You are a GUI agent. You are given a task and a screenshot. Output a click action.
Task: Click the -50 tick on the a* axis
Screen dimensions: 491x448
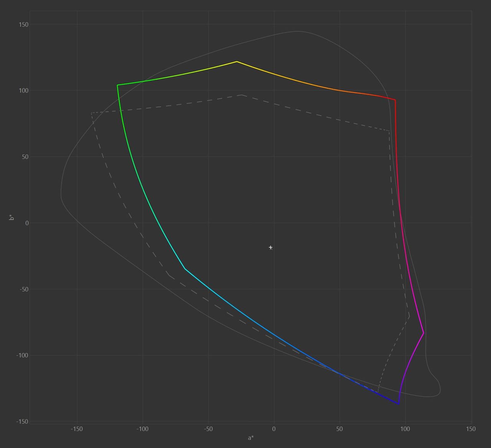point(208,429)
